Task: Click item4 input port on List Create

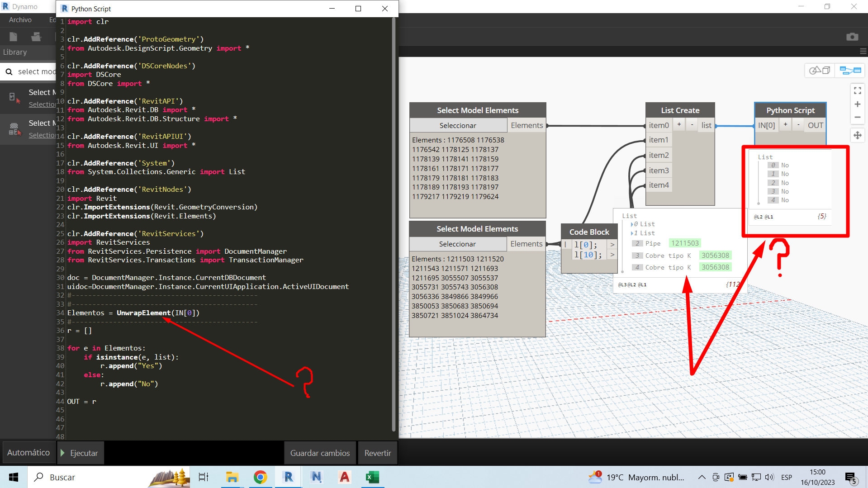Action: tap(659, 185)
